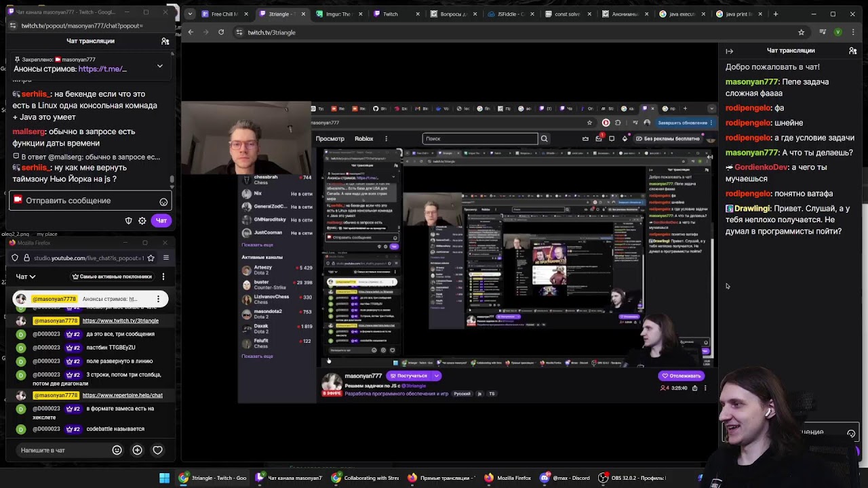Click Самые активные поклонники button
Image resolution: width=868 pixels, height=488 pixels.
pos(112,277)
